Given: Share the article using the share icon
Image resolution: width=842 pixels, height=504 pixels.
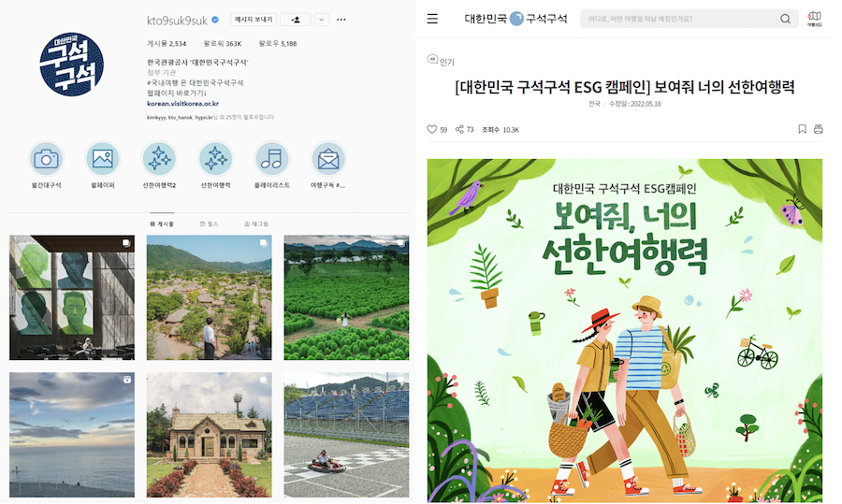Looking at the screenshot, I should click(459, 129).
